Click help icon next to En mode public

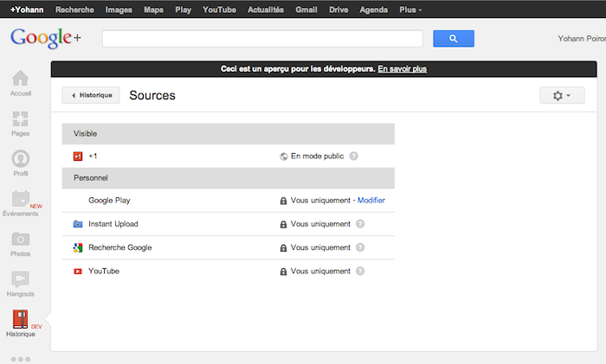coord(353,156)
